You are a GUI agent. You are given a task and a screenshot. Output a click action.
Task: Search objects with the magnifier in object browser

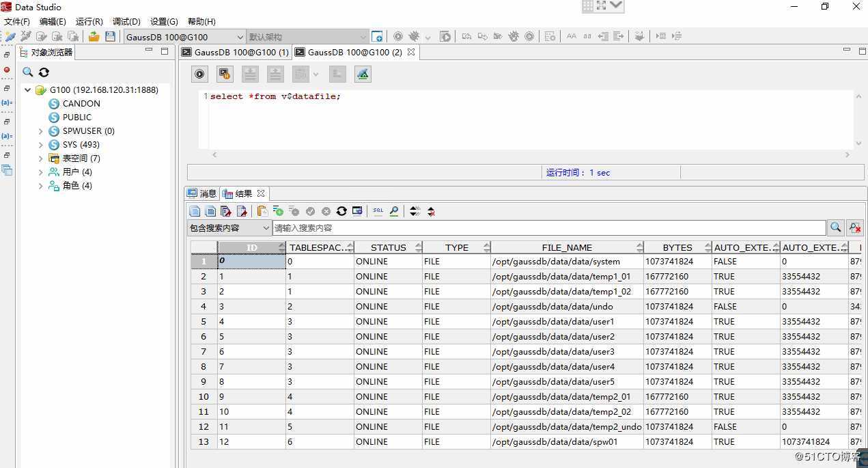28,72
